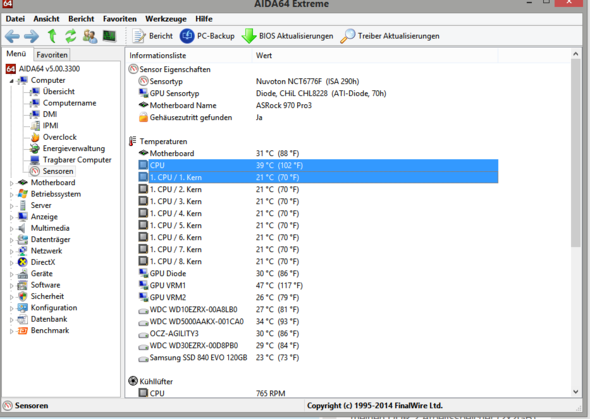This screenshot has height=419, width=590.
Task: Select the GPU VRM1 row
Action: (x=318, y=285)
